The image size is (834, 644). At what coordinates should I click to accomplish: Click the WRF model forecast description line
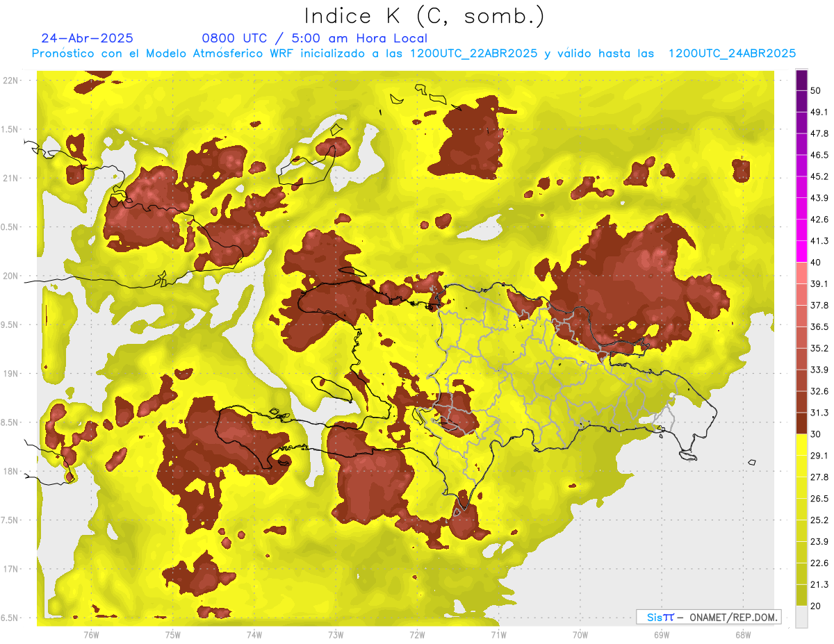pyautogui.click(x=414, y=53)
